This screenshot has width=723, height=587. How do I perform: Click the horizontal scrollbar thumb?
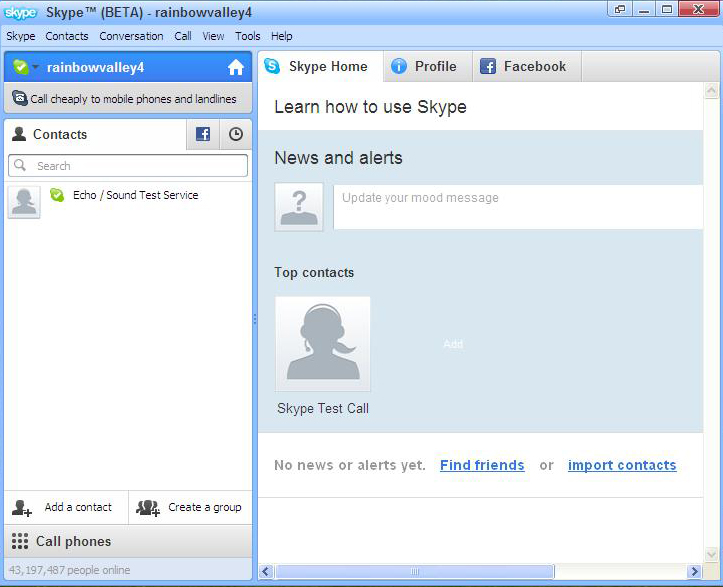pyautogui.click(x=415, y=572)
